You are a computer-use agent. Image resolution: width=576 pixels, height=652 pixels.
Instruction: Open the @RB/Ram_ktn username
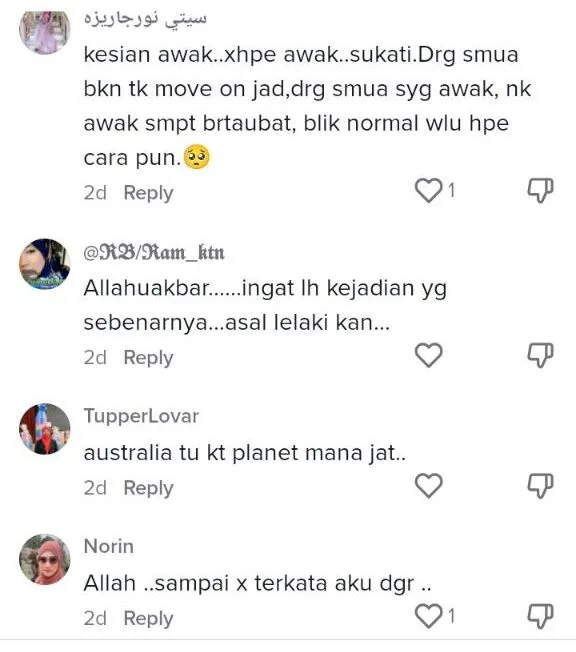(154, 252)
